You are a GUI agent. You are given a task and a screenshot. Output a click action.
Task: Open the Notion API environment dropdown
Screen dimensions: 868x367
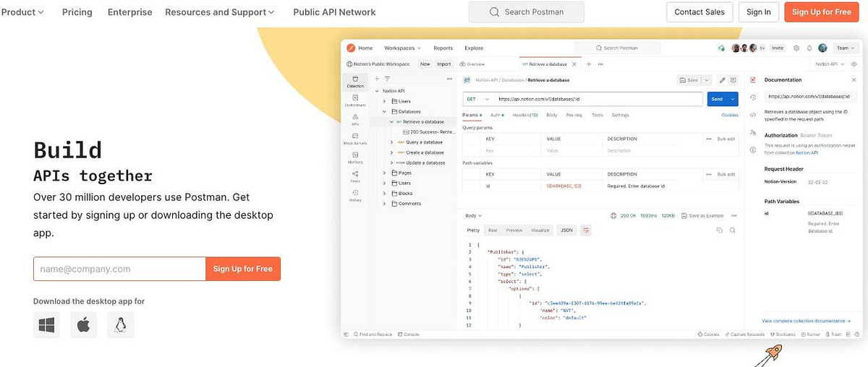point(830,64)
